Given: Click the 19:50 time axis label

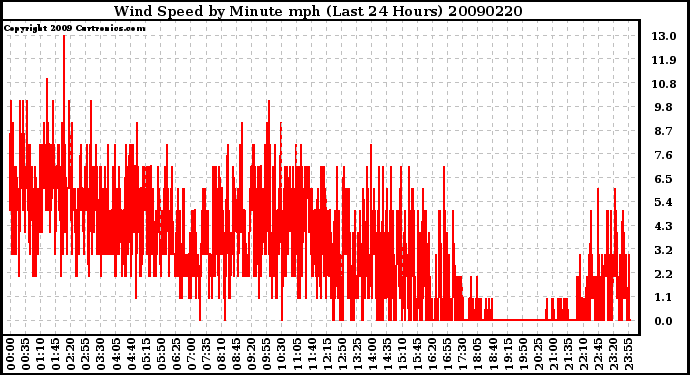Looking at the screenshot, I should tap(522, 354).
